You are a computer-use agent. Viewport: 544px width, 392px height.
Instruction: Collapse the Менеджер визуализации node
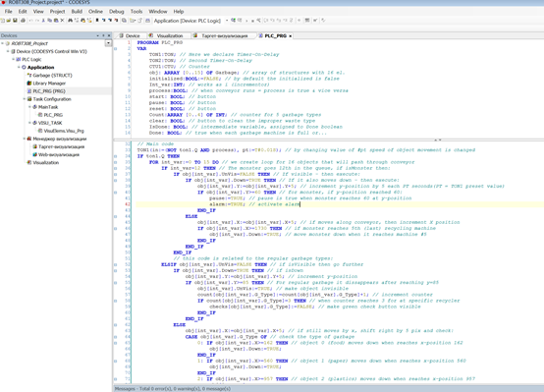click(x=25, y=139)
